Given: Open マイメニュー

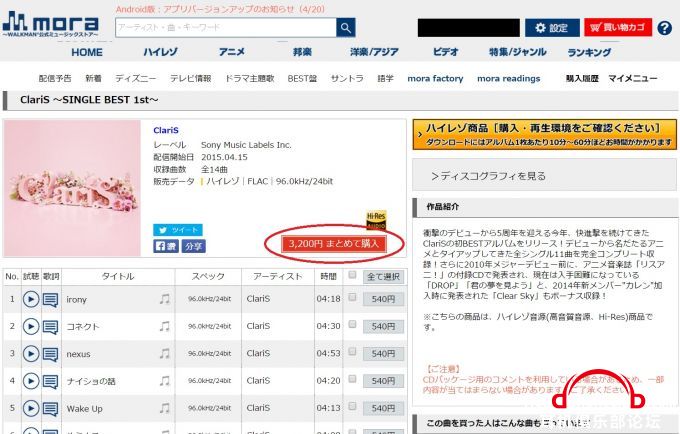Looking at the screenshot, I should click(633, 78).
